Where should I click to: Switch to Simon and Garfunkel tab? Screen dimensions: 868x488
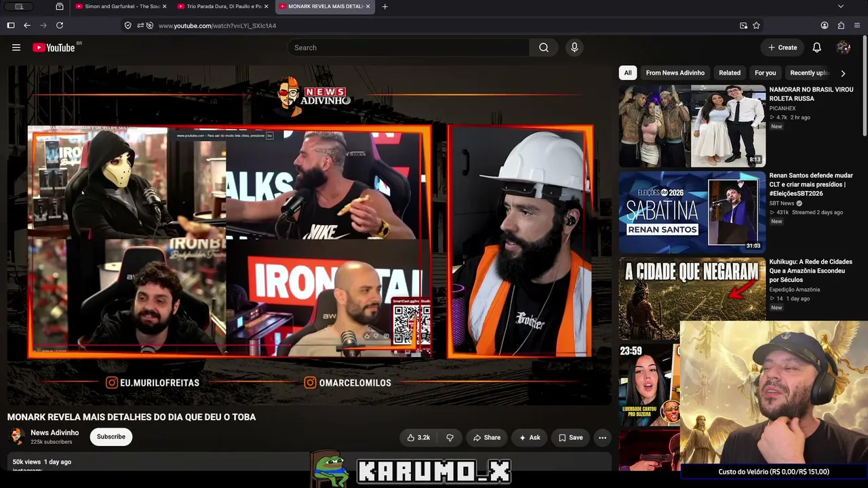[x=121, y=7]
